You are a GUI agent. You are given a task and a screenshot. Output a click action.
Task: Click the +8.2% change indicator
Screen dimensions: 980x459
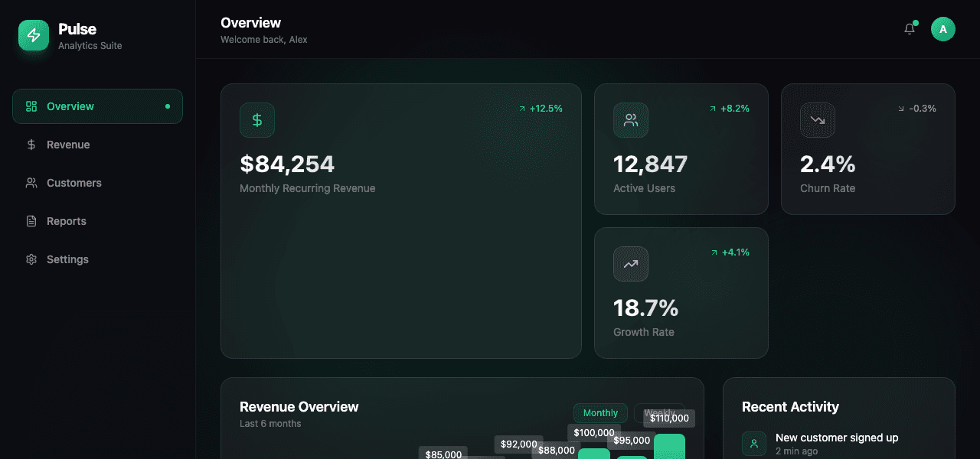tap(730, 109)
